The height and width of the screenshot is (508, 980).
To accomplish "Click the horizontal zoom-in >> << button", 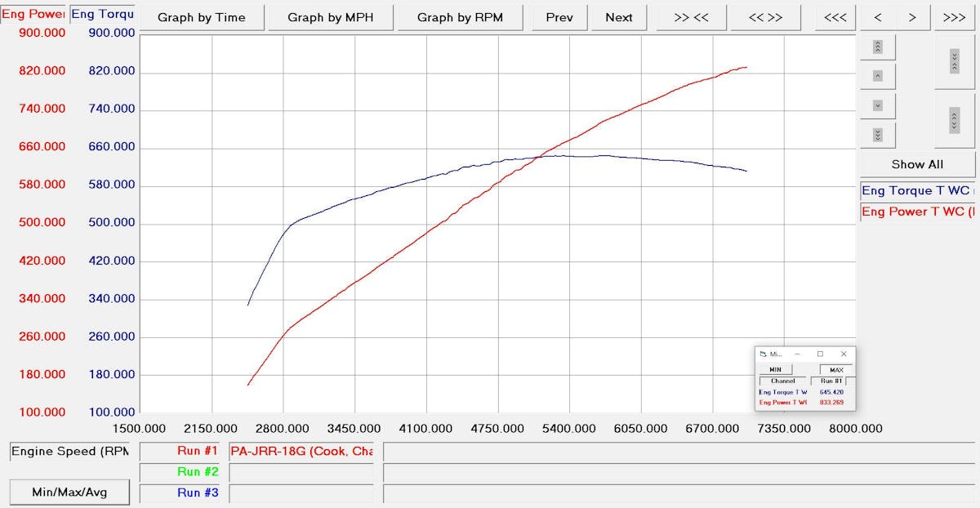I will [x=694, y=18].
